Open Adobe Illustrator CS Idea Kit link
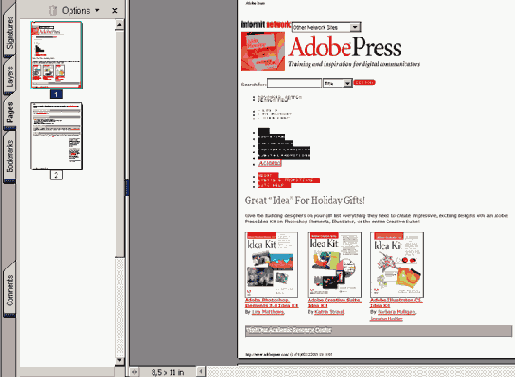Viewport: 515px width, 377px height. (396, 303)
